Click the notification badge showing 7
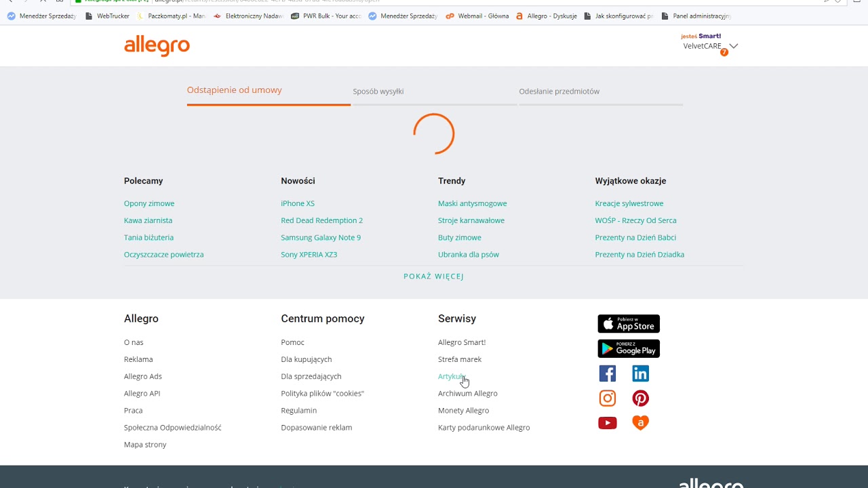 click(724, 52)
